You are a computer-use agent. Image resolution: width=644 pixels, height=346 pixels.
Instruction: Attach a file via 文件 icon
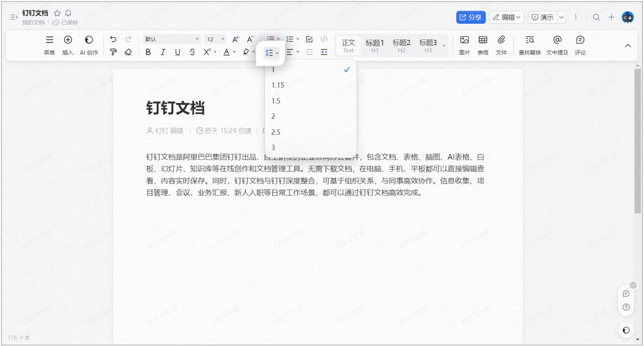501,45
